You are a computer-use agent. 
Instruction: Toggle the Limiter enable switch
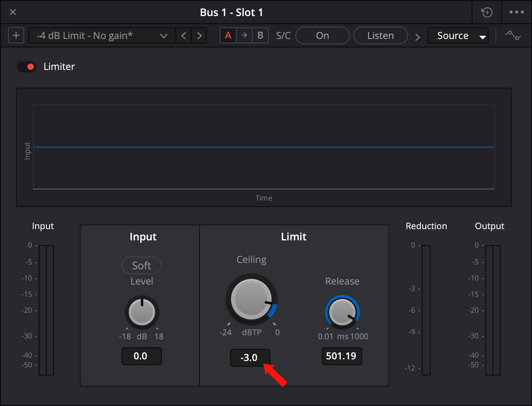(x=27, y=67)
